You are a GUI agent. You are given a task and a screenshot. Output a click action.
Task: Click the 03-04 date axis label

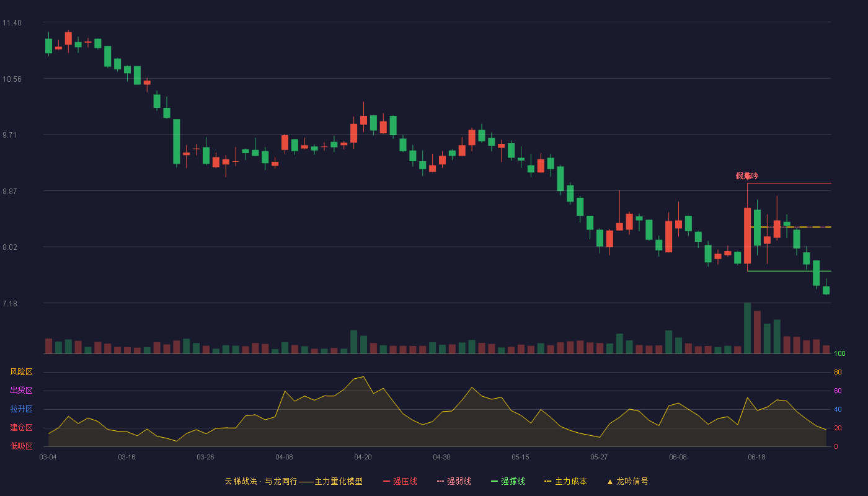(x=48, y=457)
